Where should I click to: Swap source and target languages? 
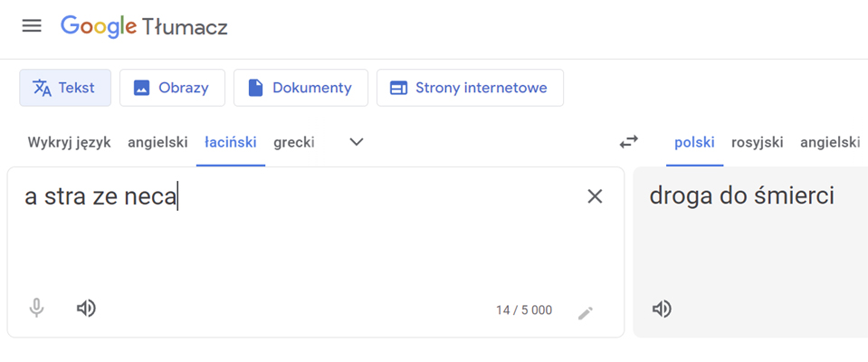628,142
